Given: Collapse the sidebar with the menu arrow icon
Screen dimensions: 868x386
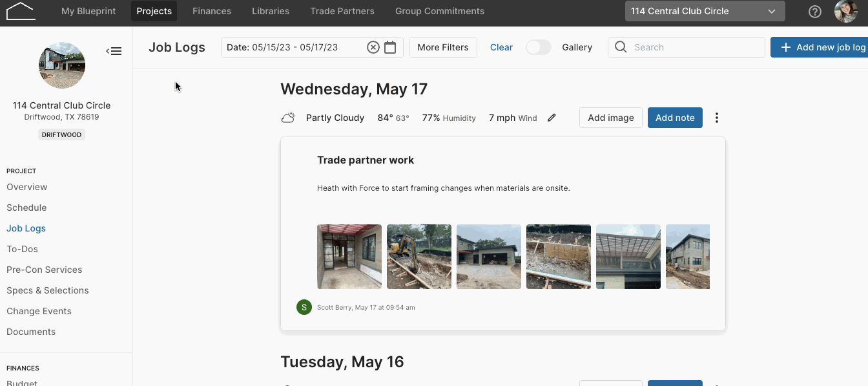Looking at the screenshot, I should (114, 51).
